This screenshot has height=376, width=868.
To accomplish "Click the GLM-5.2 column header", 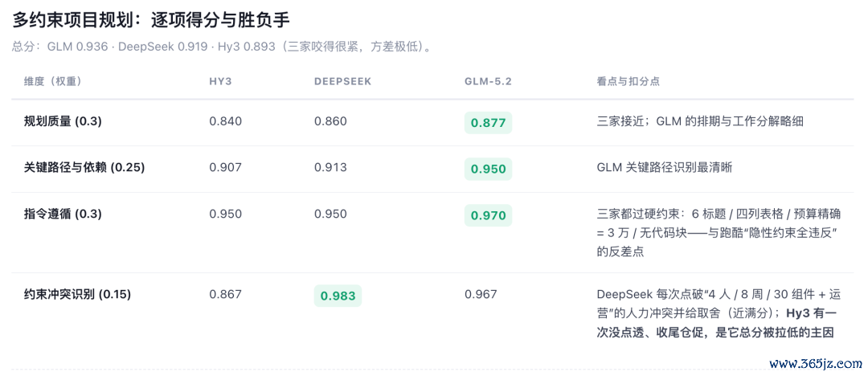I will tap(489, 81).
